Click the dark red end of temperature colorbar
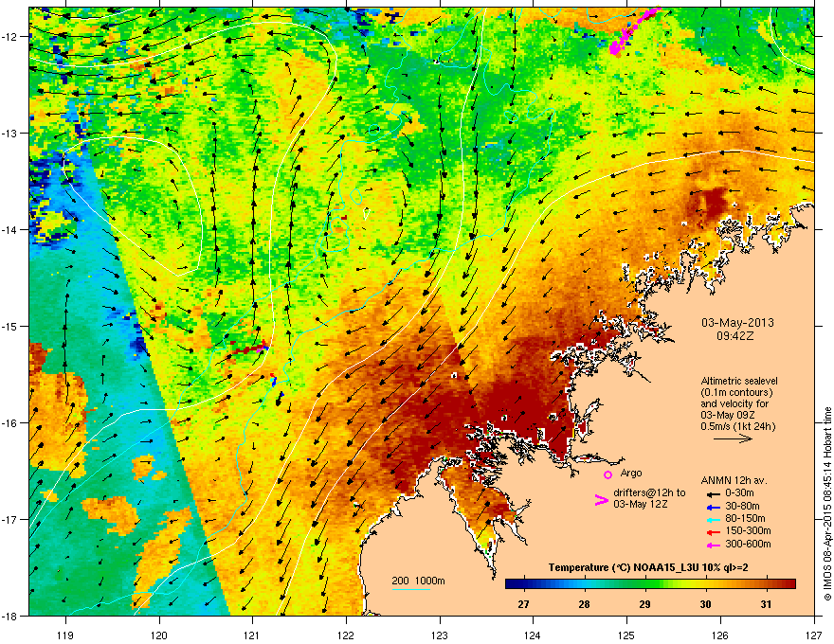The height and width of the screenshot is (644, 834). (789, 584)
